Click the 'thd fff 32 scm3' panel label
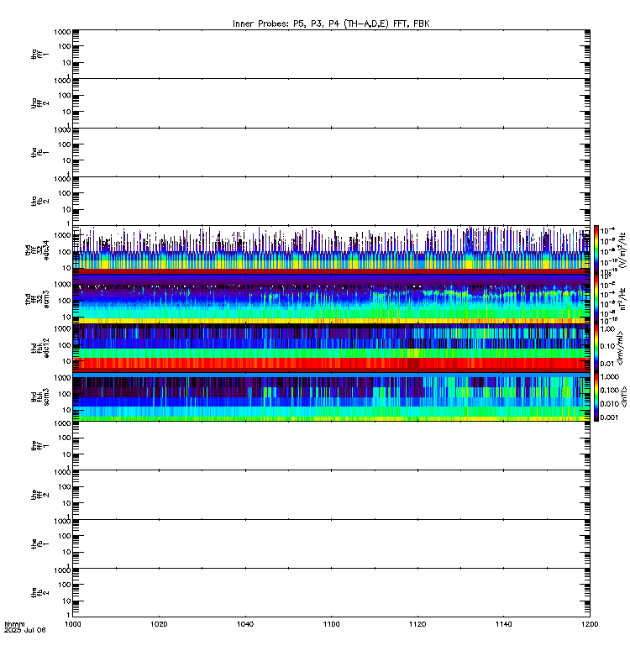 37,299
